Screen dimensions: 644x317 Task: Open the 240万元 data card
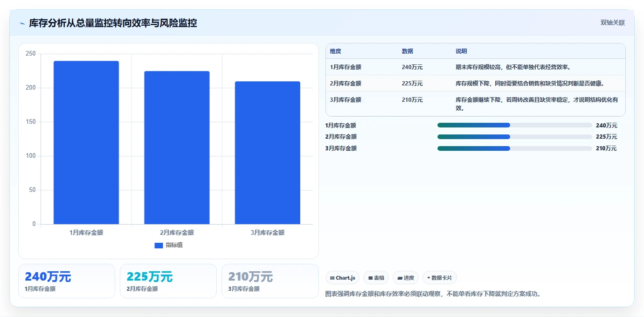67,281
